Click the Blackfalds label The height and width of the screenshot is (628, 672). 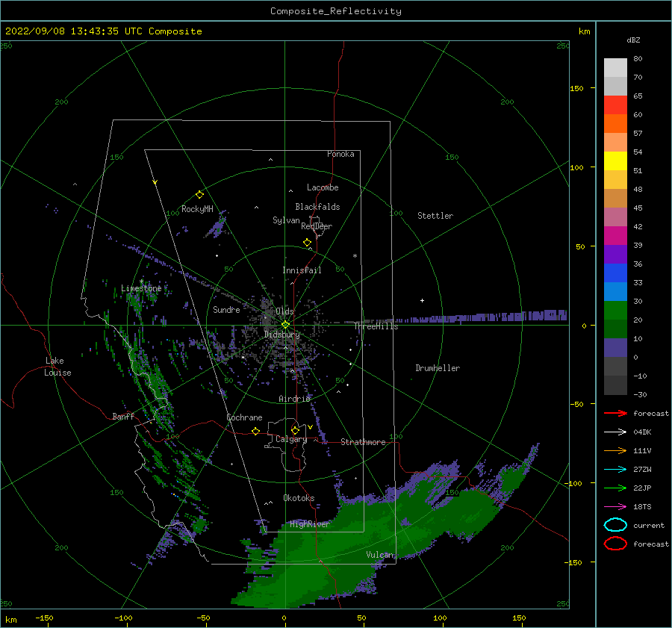click(x=317, y=207)
